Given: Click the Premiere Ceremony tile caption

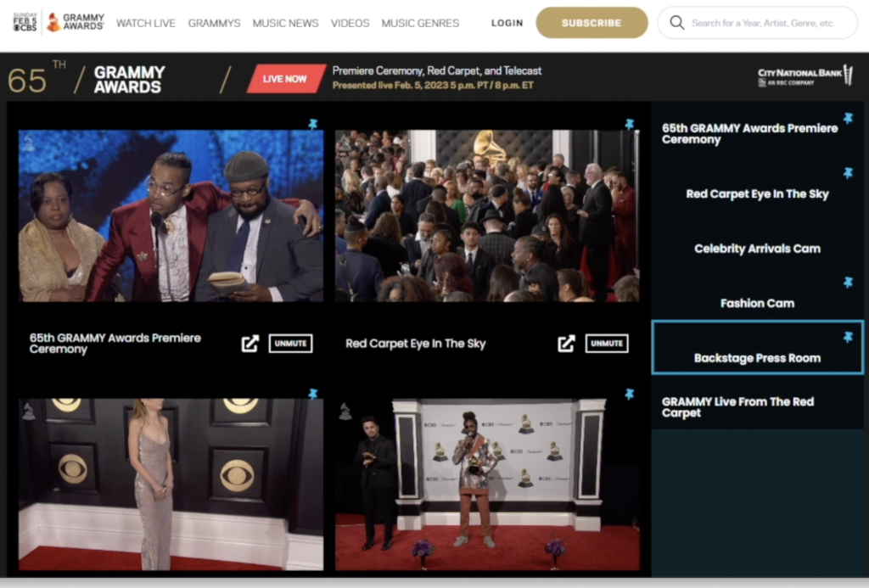Looking at the screenshot, I should tap(115, 344).
